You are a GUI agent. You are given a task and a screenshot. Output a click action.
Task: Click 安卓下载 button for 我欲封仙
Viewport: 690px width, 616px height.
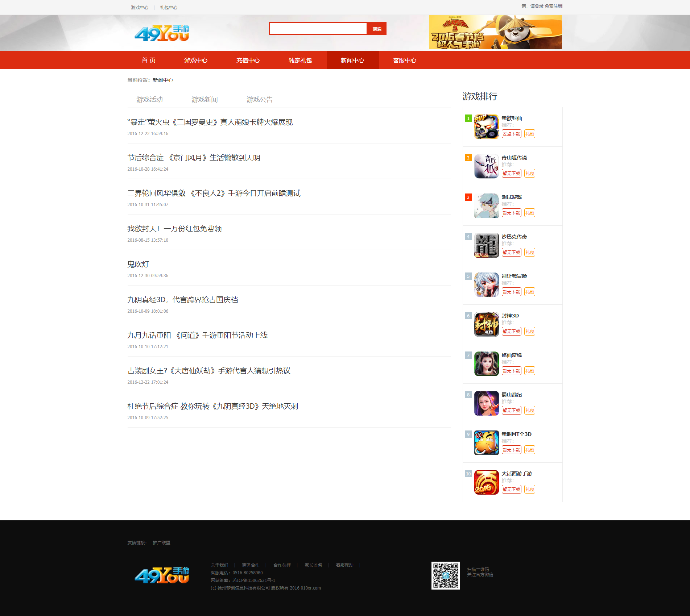tap(511, 134)
